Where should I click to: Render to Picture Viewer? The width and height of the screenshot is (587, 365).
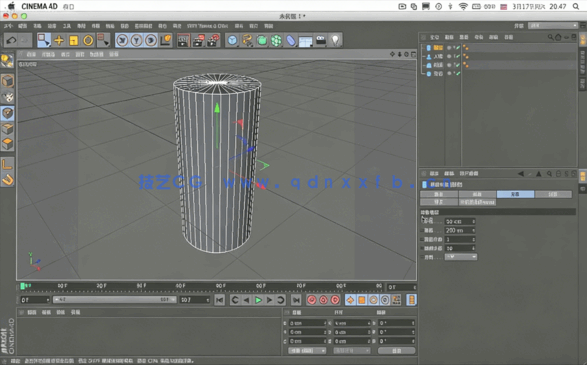pyautogui.click(x=198, y=40)
